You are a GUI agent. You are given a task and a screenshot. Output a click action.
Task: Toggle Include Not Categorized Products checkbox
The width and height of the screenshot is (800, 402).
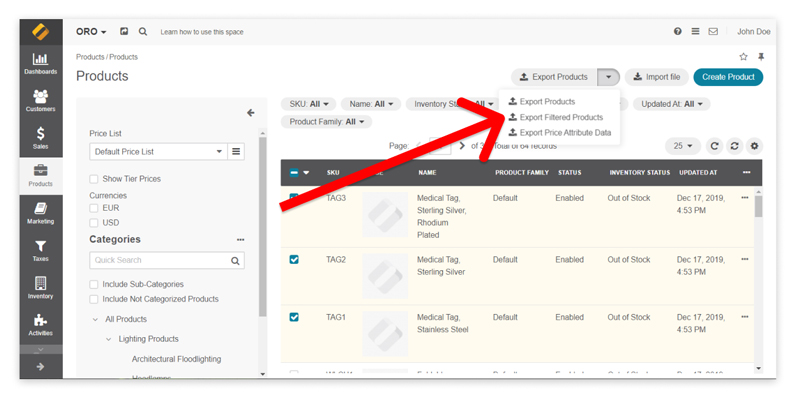(x=94, y=299)
